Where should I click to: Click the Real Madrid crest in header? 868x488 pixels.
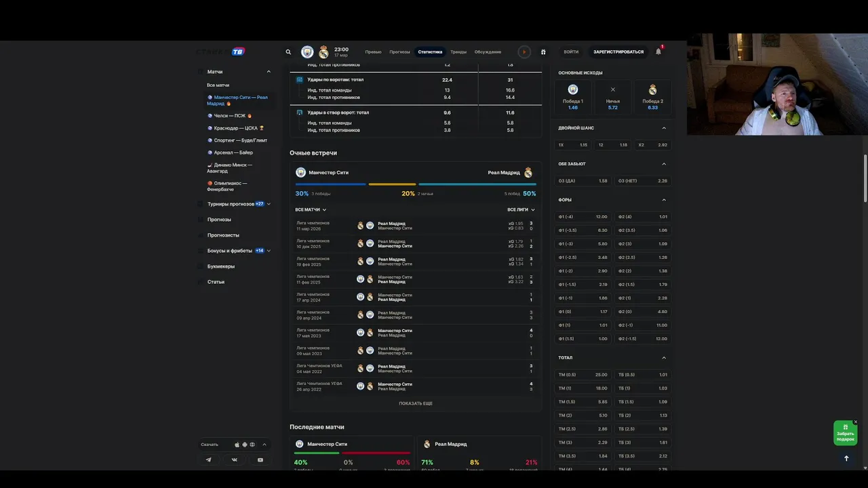click(323, 52)
